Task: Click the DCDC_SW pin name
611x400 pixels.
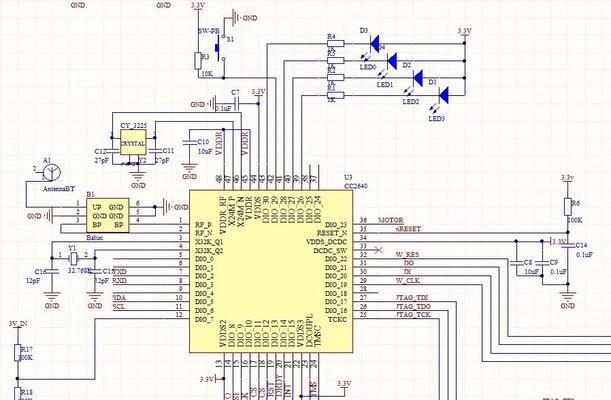Action: [330, 250]
